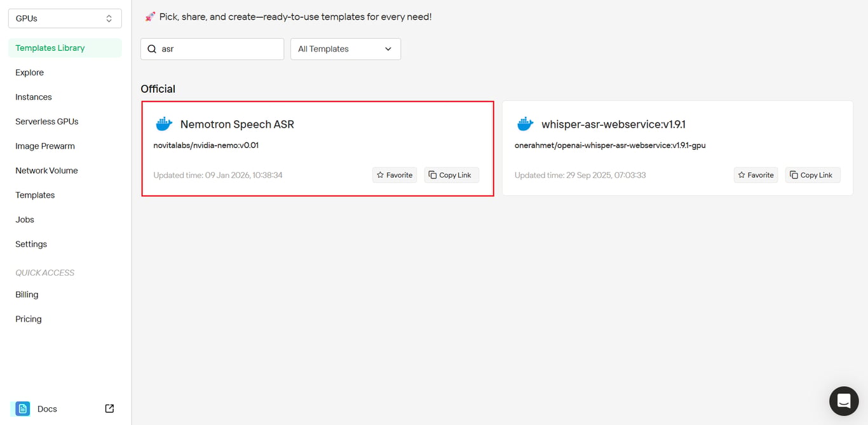Open Templates Library in sidebar

pyautogui.click(x=65, y=48)
